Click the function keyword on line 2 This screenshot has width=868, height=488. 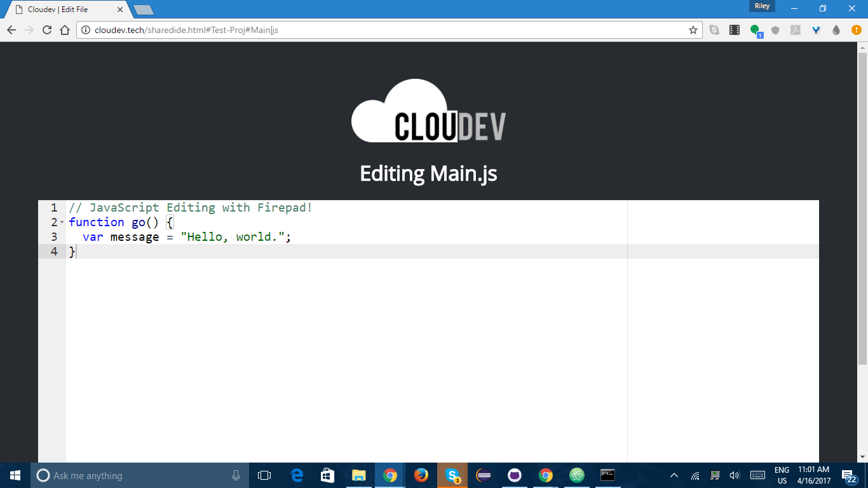(97, 222)
